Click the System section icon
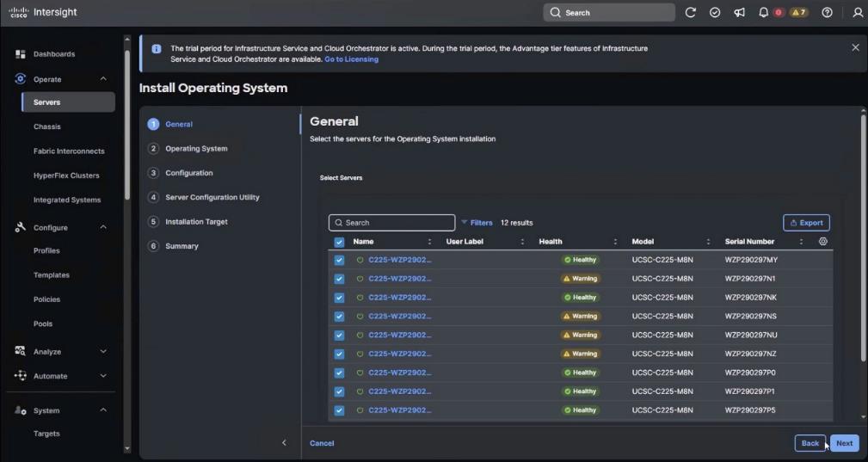 (21, 410)
